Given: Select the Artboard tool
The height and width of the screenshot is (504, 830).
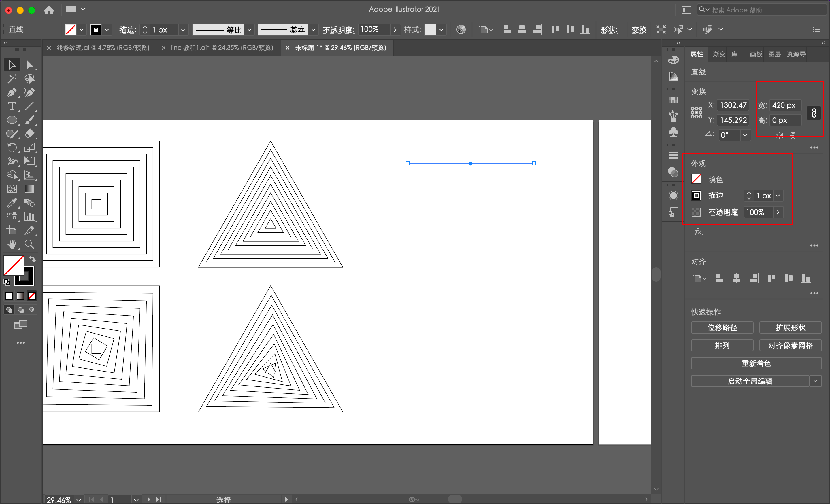Looking at the screenshot, I should [x=12, y=230].
